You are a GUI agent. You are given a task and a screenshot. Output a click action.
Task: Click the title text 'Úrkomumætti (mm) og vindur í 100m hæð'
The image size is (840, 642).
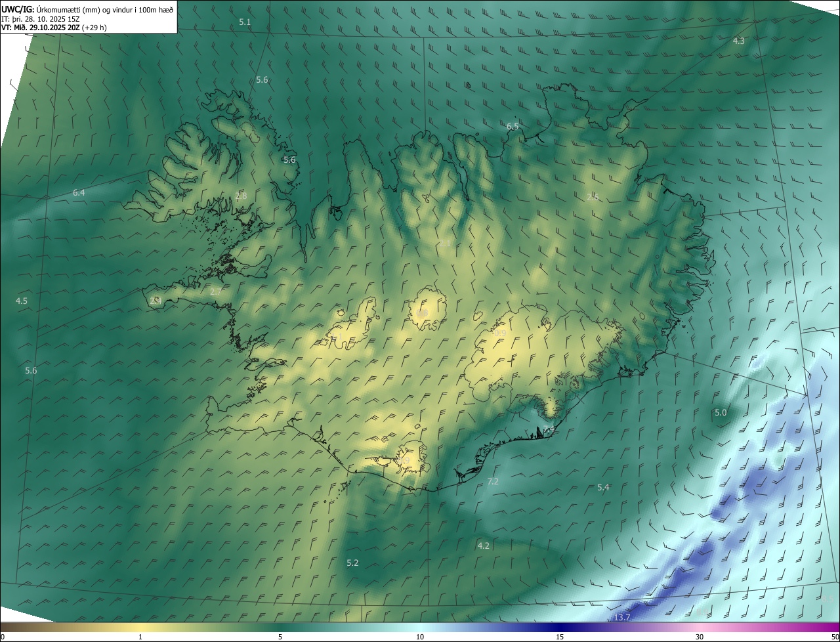pos(104,9)
